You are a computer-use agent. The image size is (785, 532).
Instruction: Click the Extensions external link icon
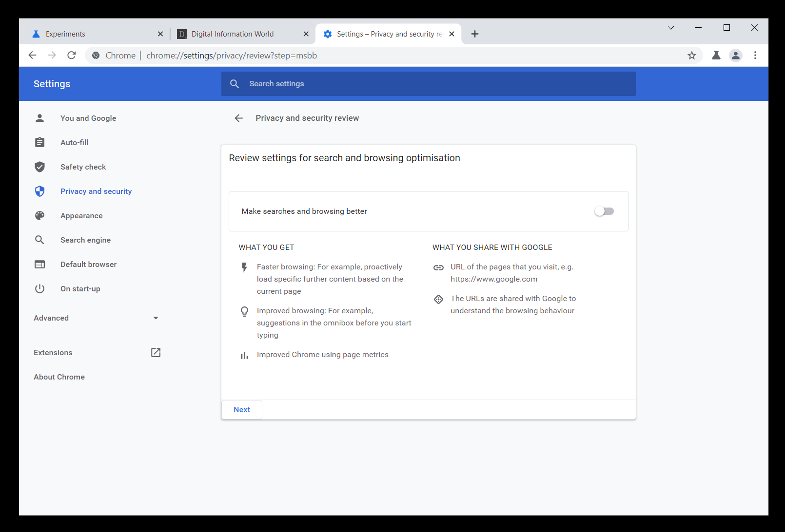(x=156, y=352)
